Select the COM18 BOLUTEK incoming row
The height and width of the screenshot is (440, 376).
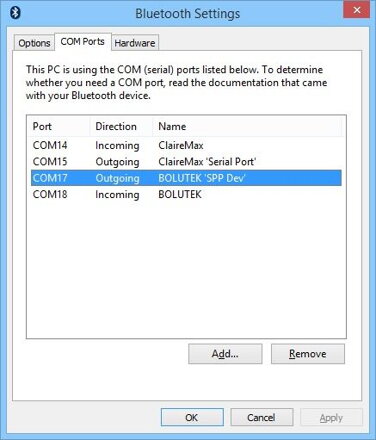pyautogui.click(x=186, y=194)
